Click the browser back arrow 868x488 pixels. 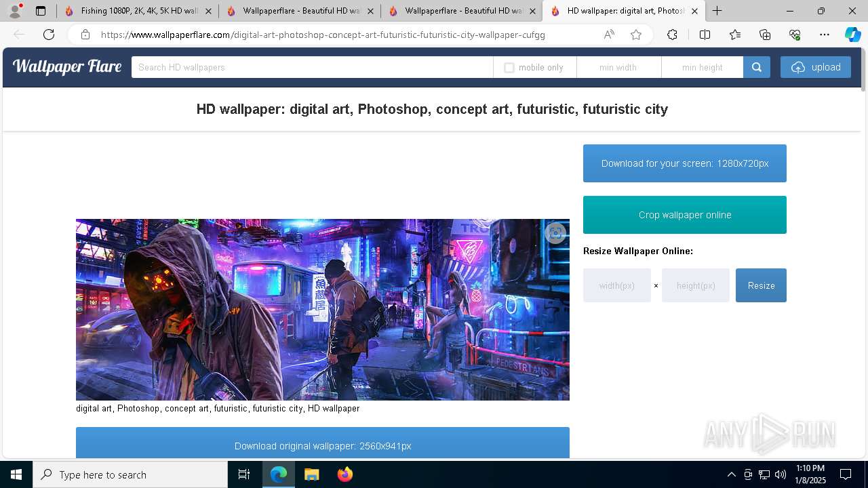tap(19, 35)
